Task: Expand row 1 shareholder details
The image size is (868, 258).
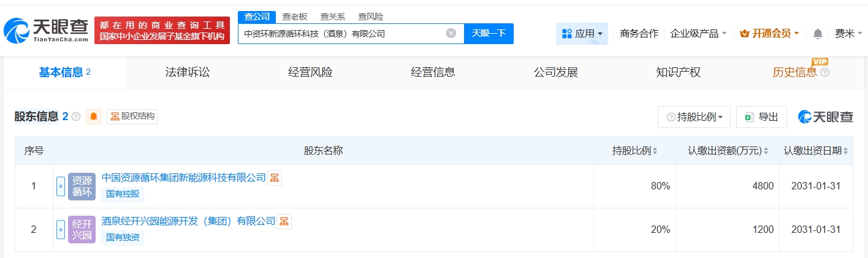Action: point(61,186)
